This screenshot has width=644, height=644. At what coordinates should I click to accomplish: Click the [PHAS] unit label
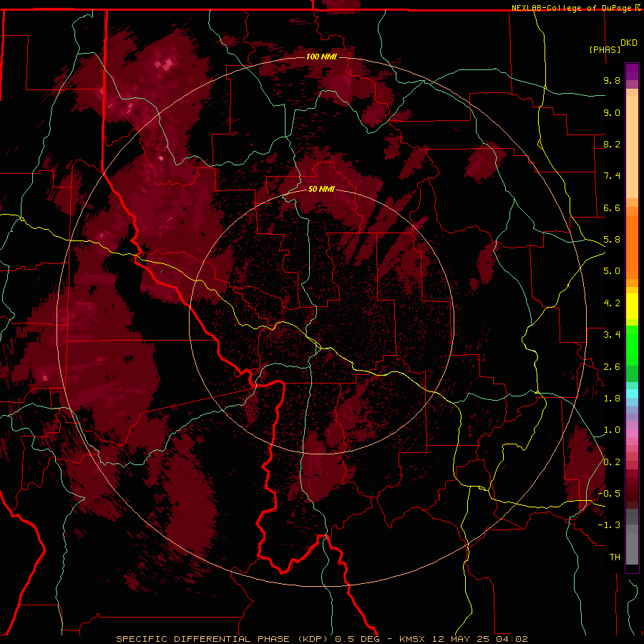pos(605,49)
